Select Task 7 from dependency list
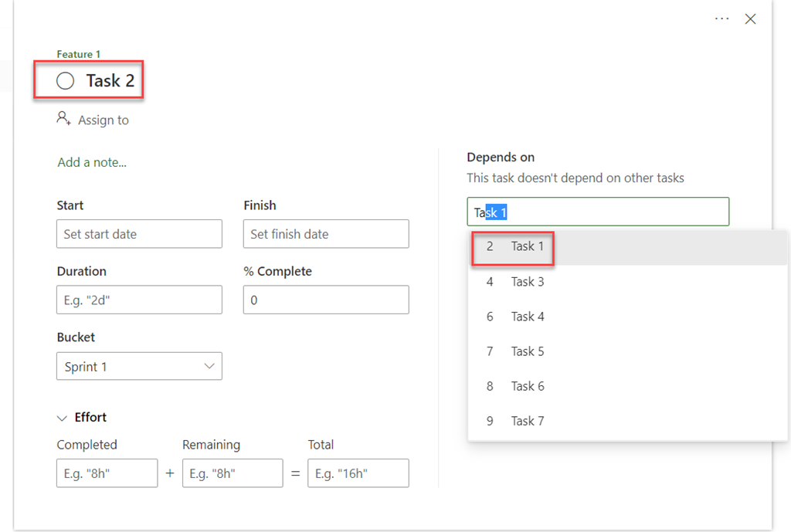 tap(528, 421)
